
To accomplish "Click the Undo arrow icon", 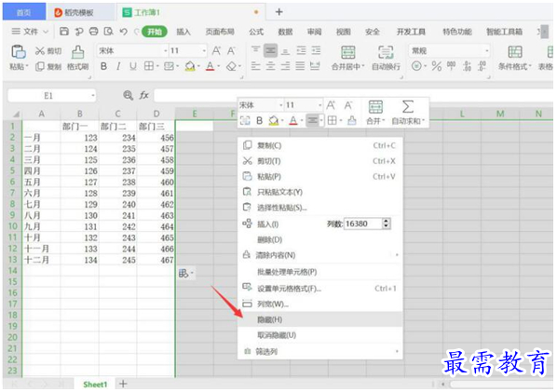I will tap(123, 32).
